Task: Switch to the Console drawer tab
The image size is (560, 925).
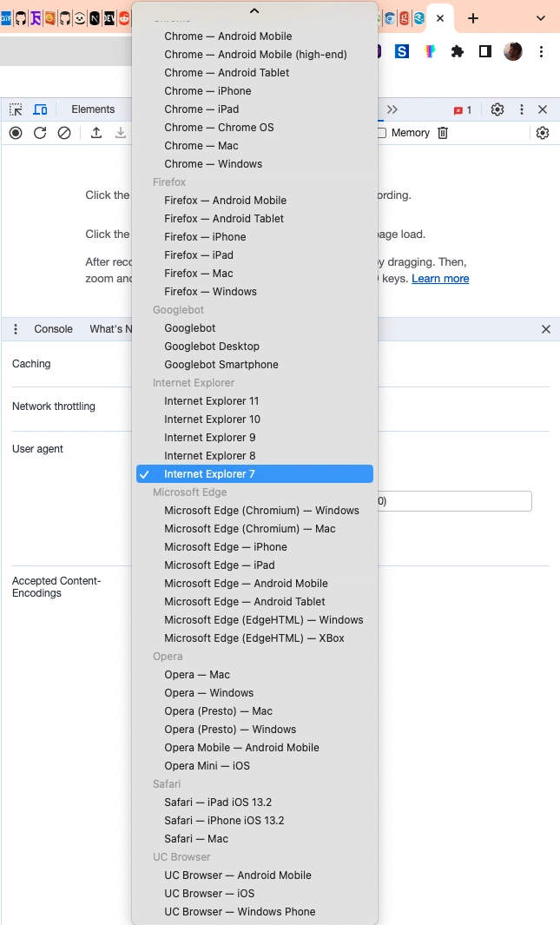Action: [53, 329]
